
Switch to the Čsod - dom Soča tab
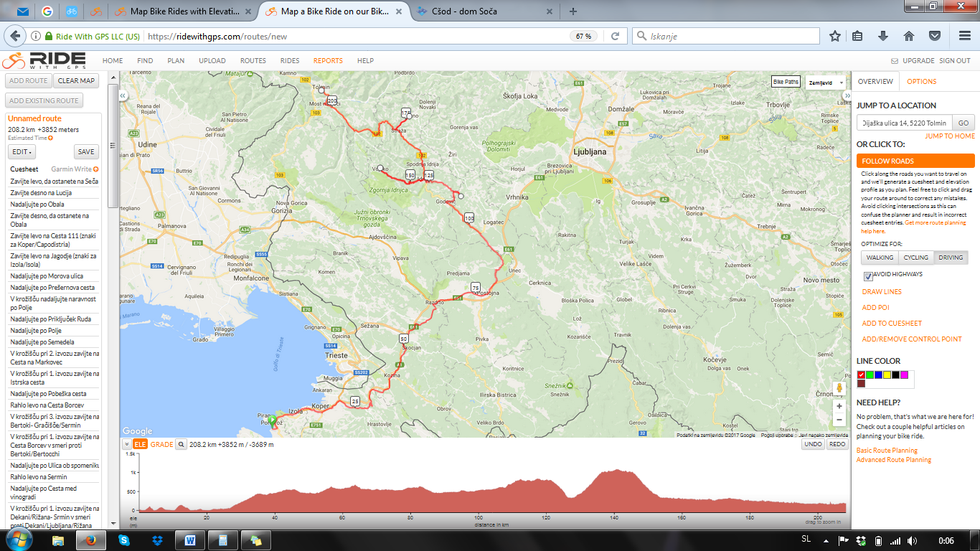click(x=486, y=11)
